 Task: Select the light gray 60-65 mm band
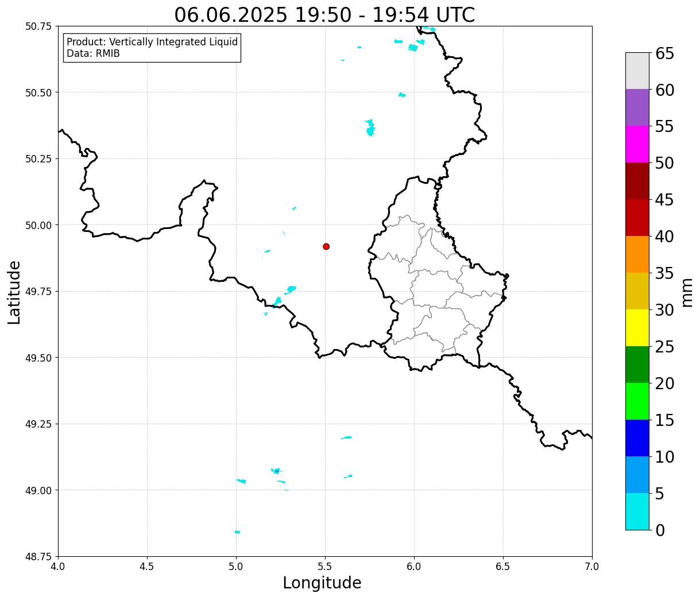tap(637, 71)
